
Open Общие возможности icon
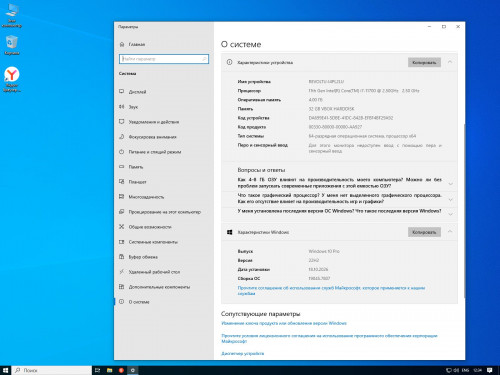click(x=122, y=227)
